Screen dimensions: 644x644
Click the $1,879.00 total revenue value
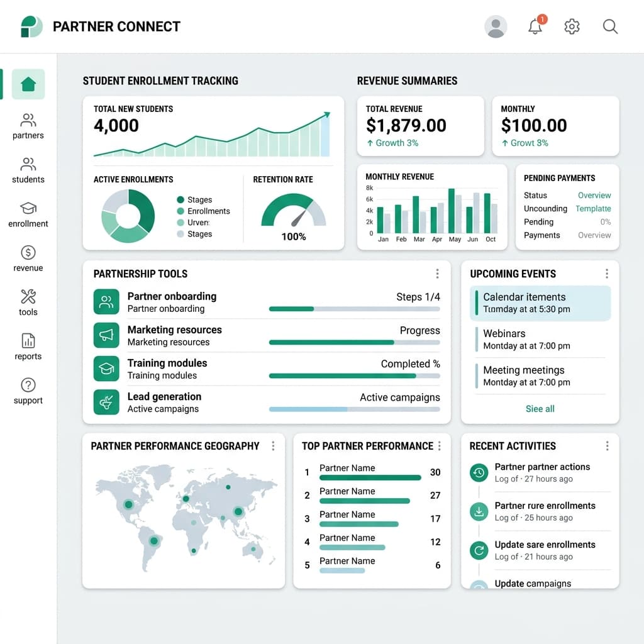[406, 125]
